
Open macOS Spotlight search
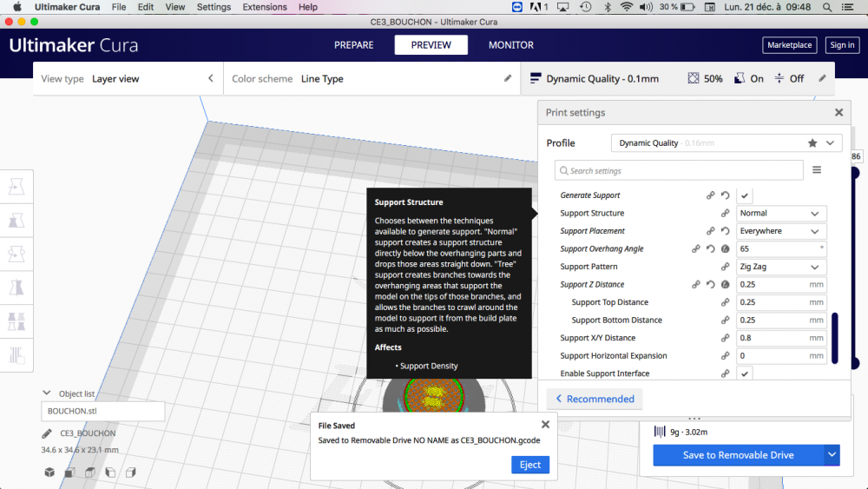826,7
